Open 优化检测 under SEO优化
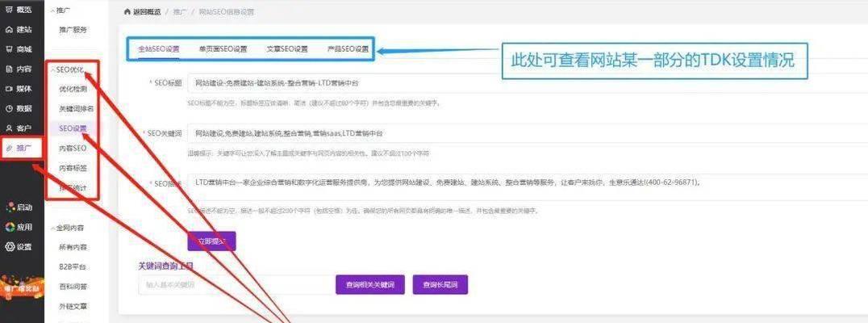868x323 pixels. point(73,89)
